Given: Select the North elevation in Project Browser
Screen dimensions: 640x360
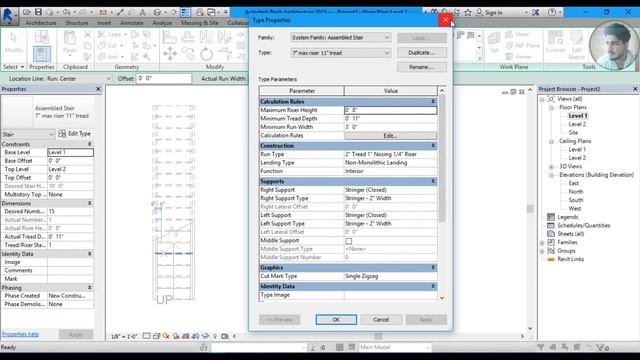Looking at the screenshot, I should pyautogui.click(x=576, y=192).
